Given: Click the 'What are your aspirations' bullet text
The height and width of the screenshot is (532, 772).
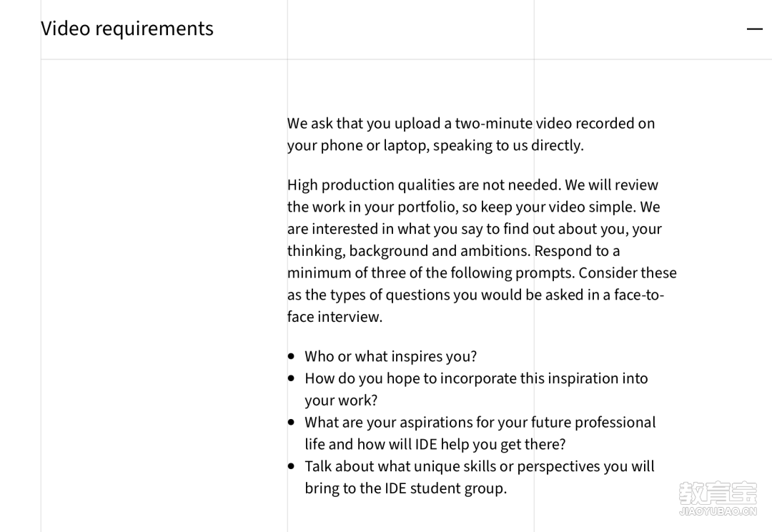Looking at the screenshot, I should 480,433.
